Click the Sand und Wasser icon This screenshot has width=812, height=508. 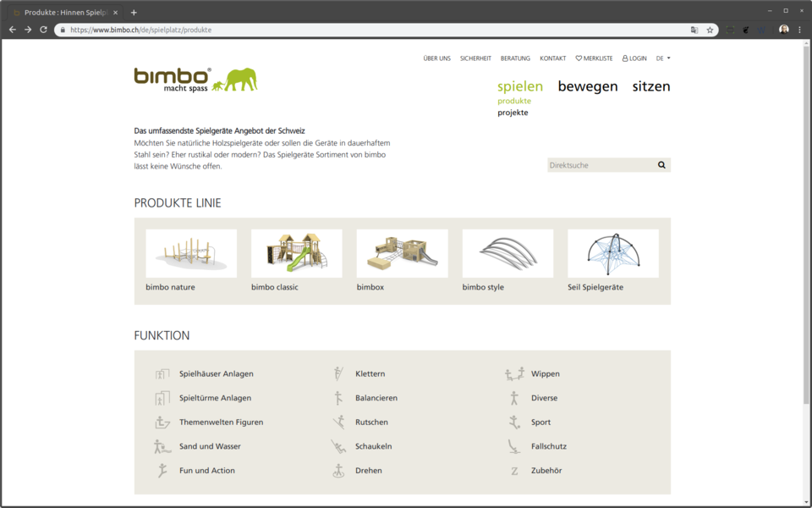(x=162, y=446)
